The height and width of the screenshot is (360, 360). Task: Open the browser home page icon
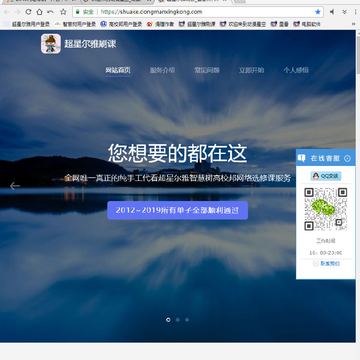click(x=39, y=12)
